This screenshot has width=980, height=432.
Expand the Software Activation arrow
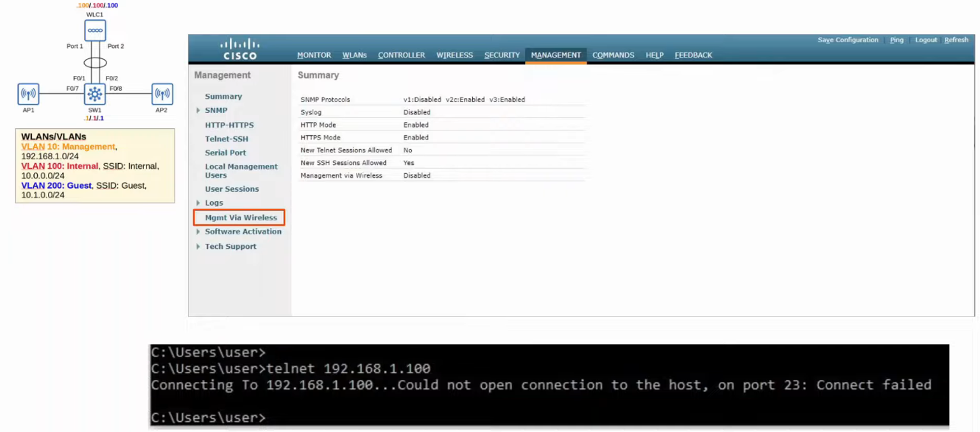198,232
